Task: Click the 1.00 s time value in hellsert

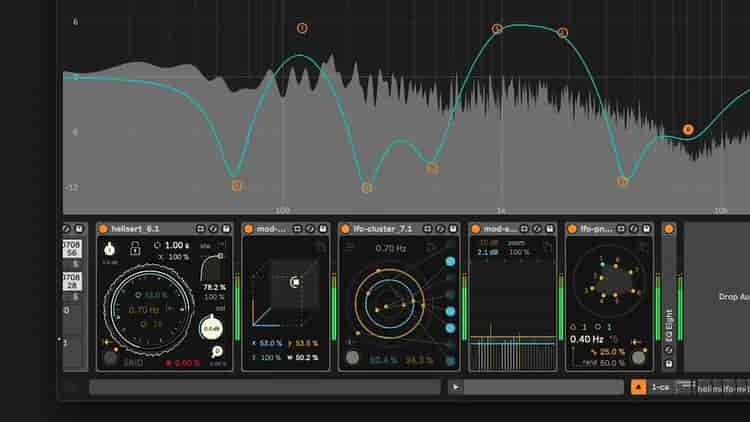Action: 176,245
